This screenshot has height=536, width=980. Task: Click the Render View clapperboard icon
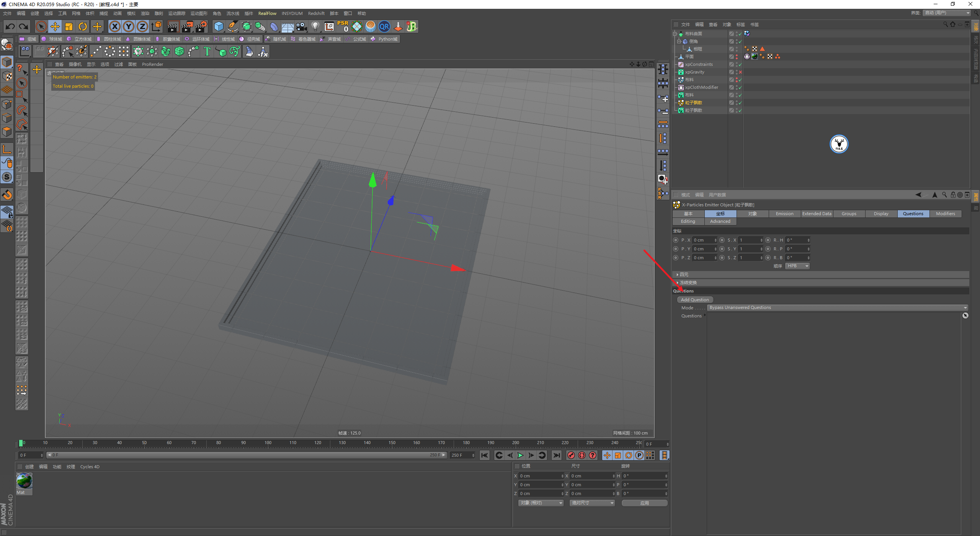point(173,26)
